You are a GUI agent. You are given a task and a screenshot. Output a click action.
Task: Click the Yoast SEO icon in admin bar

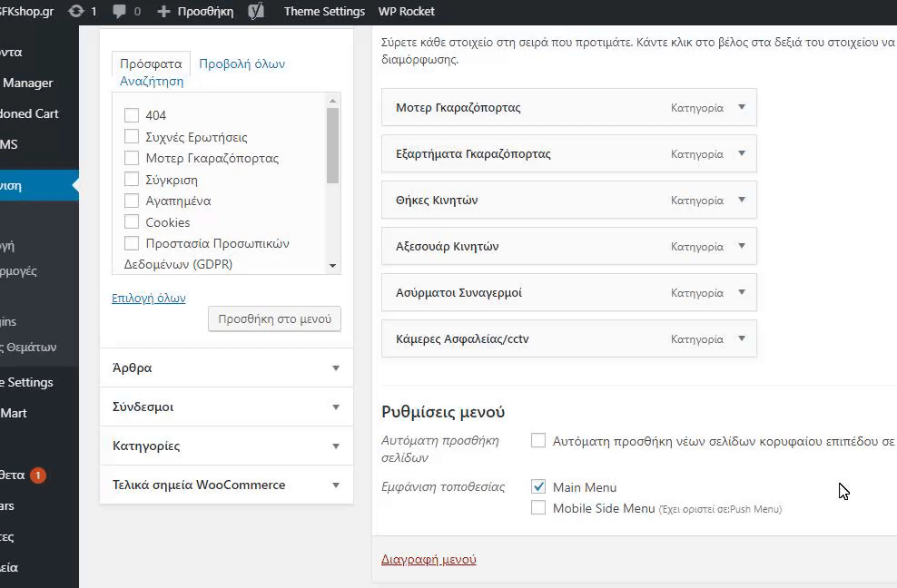coord(257,12)
